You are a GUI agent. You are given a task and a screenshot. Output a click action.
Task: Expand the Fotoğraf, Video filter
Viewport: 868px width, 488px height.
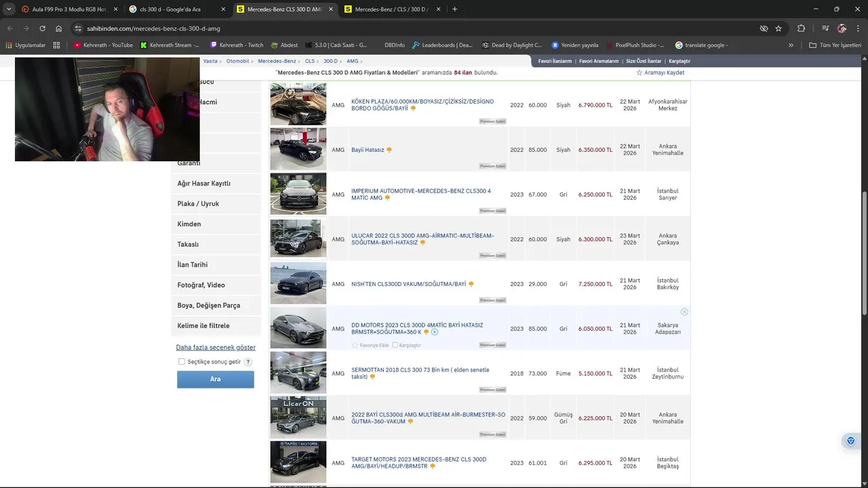pos(216,285)
